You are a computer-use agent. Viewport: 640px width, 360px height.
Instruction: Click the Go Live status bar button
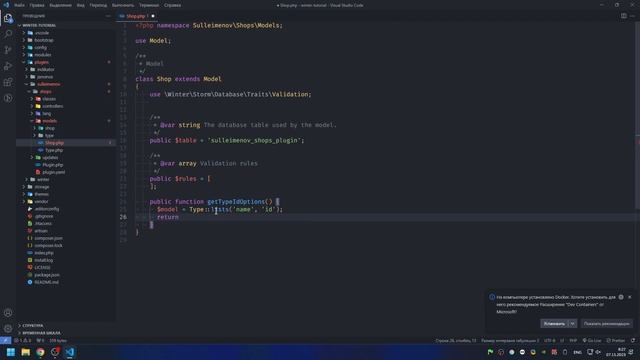click(592, 340)
